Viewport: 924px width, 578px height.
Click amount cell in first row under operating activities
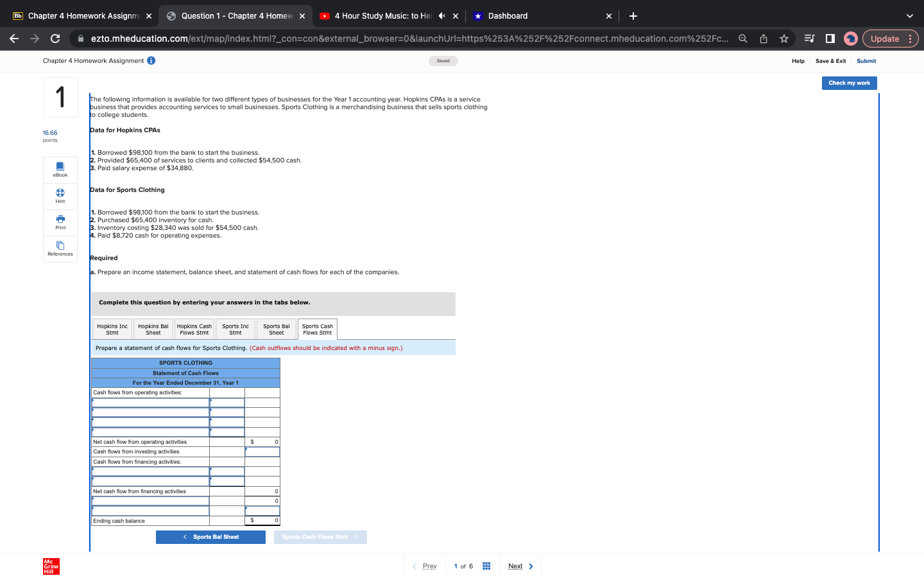point(227,403)
